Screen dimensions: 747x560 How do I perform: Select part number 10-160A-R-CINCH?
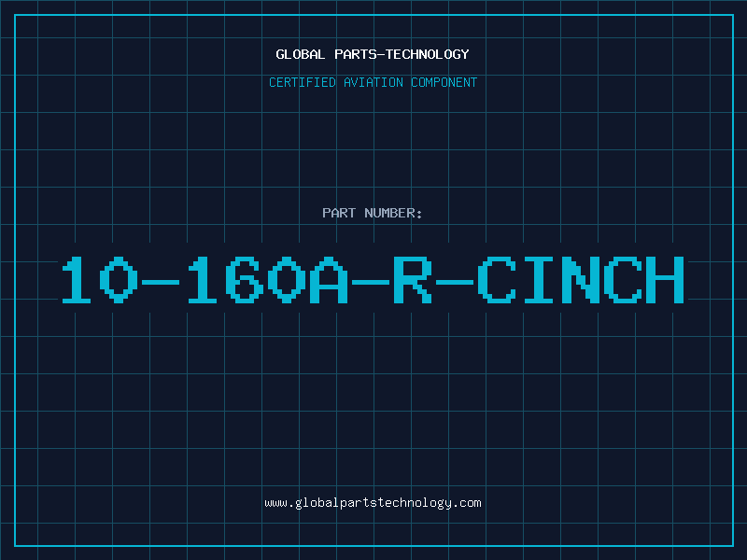click(373, 279)
